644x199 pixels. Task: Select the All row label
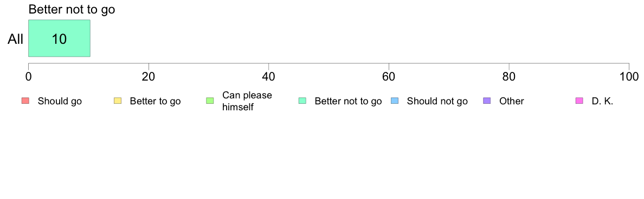click(x=16, y=39)
